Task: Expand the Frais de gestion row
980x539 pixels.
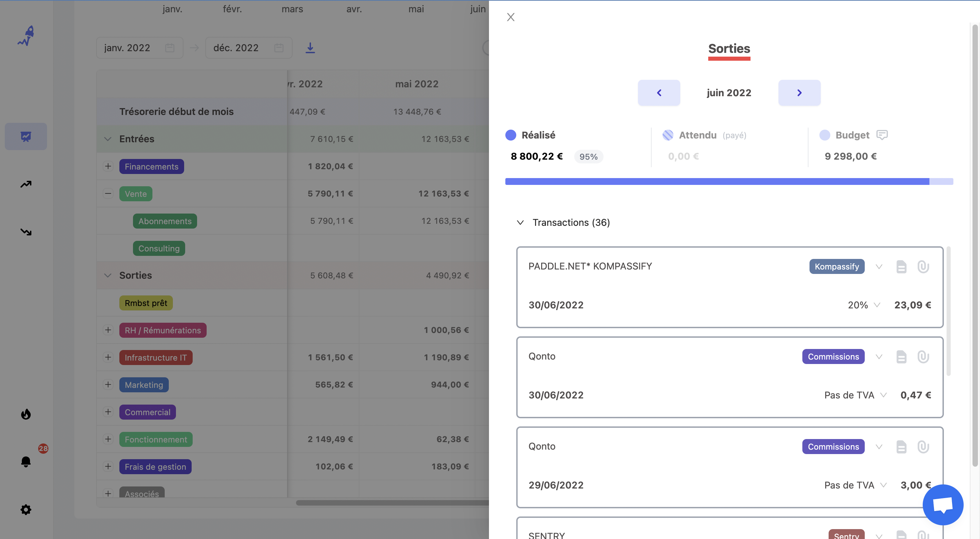Action: (x=108, y=467)
